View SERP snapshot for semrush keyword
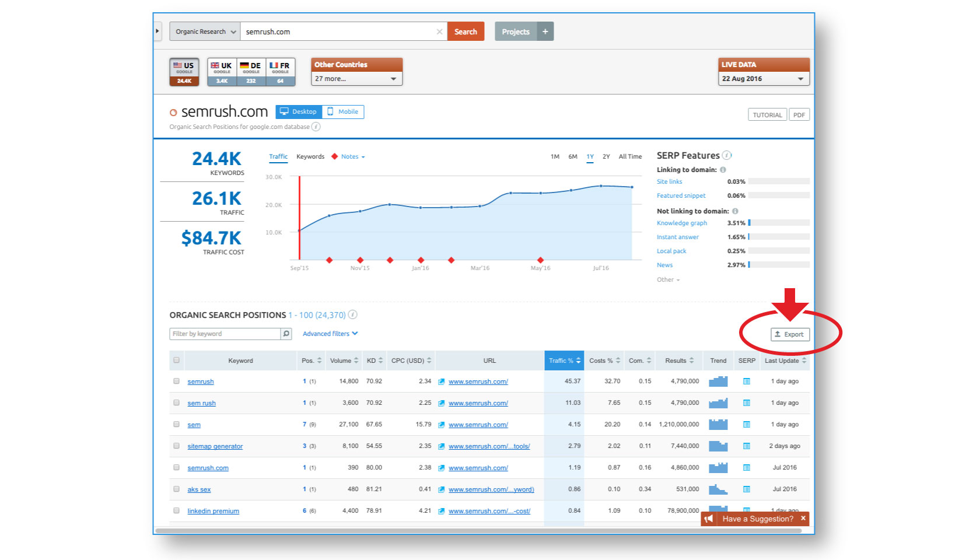The image size is (980, 560). [746, 381]
